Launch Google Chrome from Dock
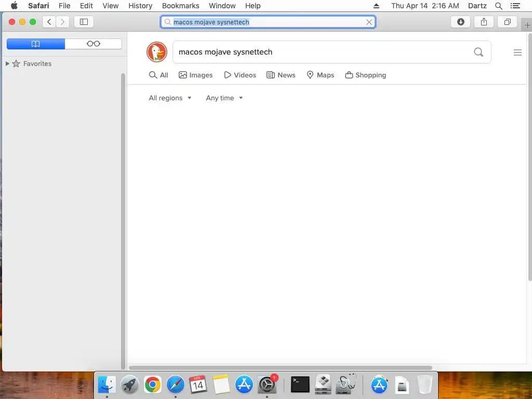The image size is (532, 399). [x=152, y=384]
